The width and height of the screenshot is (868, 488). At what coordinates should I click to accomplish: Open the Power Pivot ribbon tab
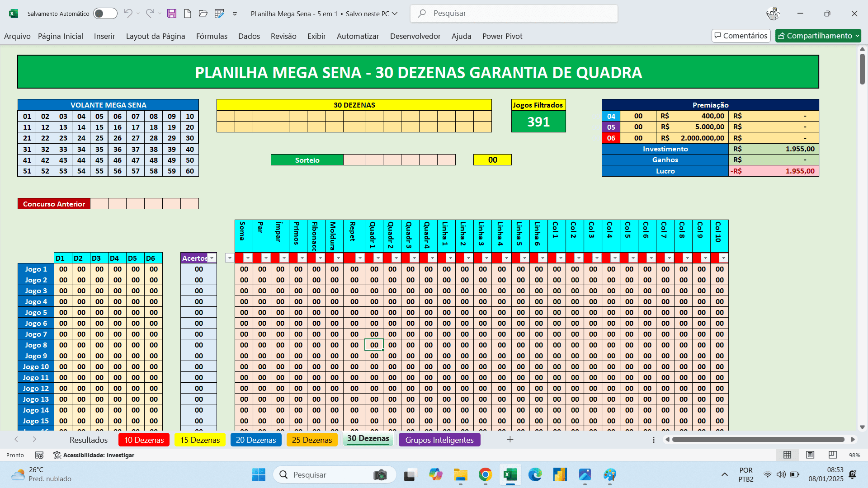click(502, 36)
